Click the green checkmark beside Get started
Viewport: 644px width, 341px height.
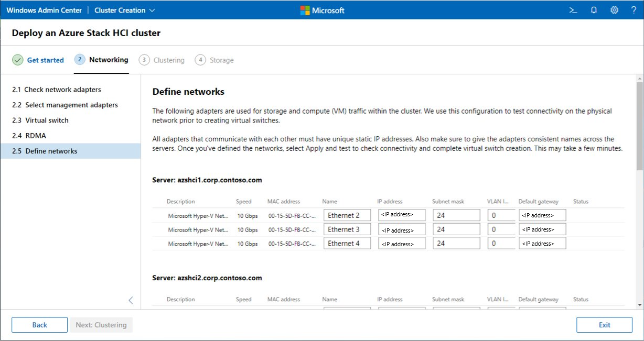(18, 60)
